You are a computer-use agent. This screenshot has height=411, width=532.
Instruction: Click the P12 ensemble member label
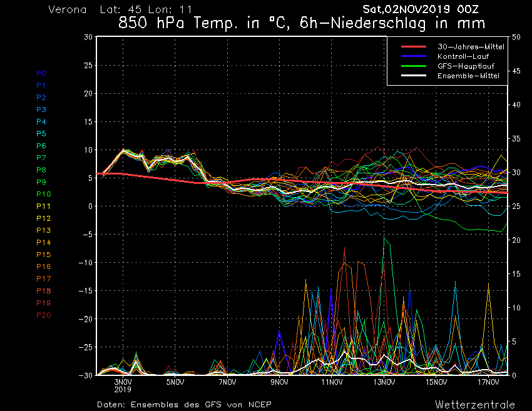(43, 218)
